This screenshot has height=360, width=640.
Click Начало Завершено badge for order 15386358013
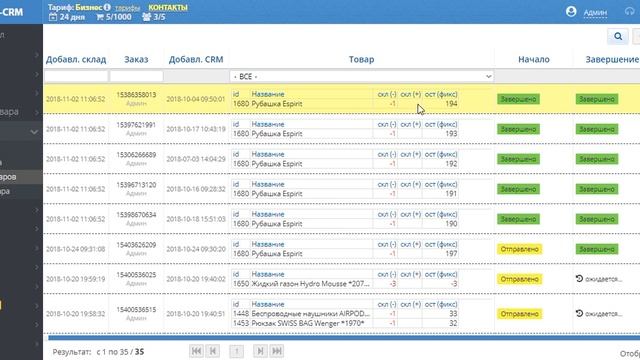tap(518, 99)
